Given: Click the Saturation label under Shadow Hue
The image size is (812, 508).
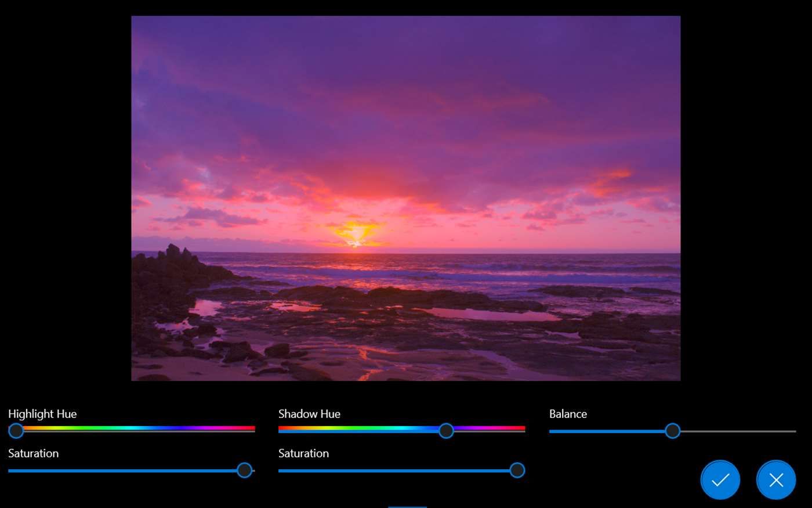Looking at the screenshot, I should point(303,453).
